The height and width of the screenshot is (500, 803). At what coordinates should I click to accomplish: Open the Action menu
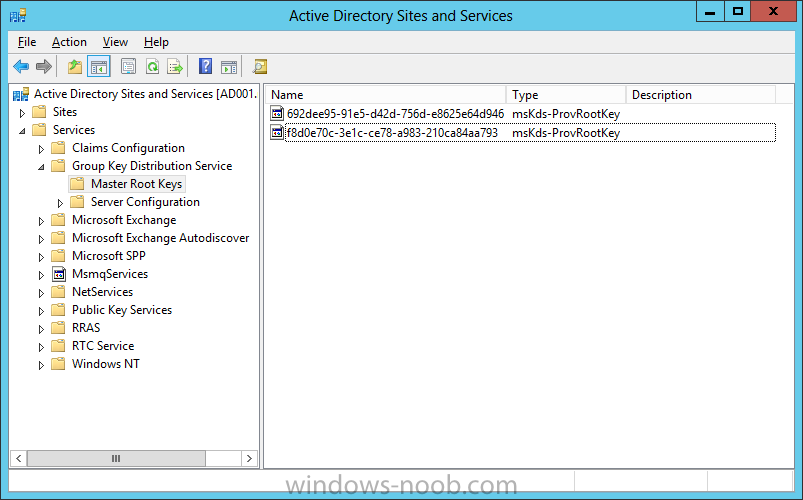69,42
